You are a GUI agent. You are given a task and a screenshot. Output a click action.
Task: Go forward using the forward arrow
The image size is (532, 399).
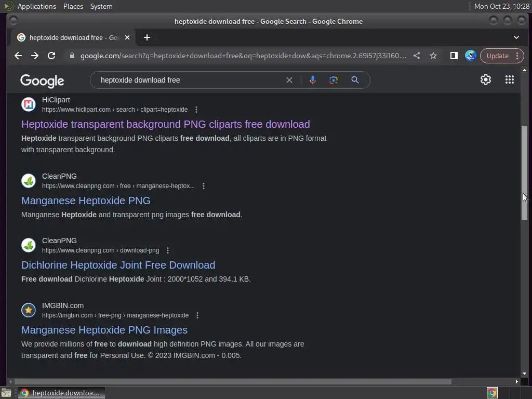pos(35,56)
